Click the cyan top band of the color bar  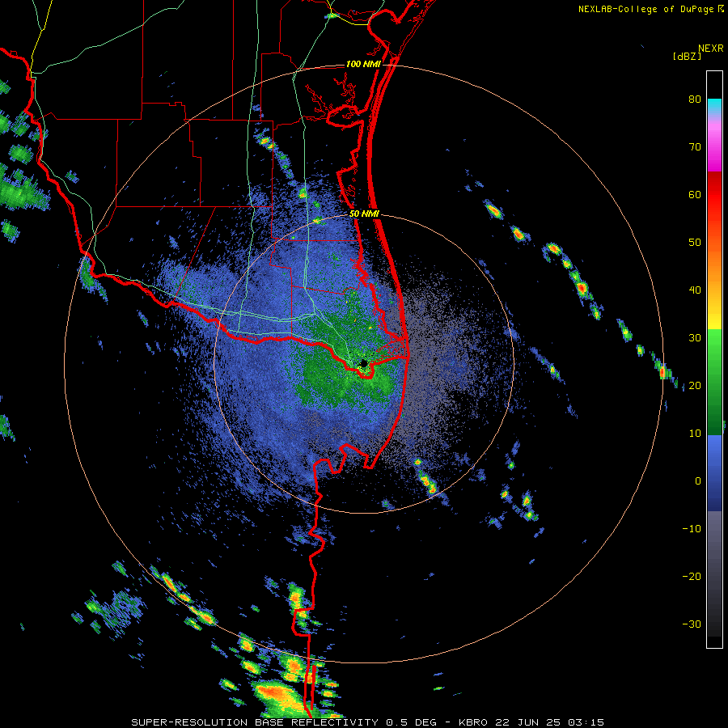[714, 107]
